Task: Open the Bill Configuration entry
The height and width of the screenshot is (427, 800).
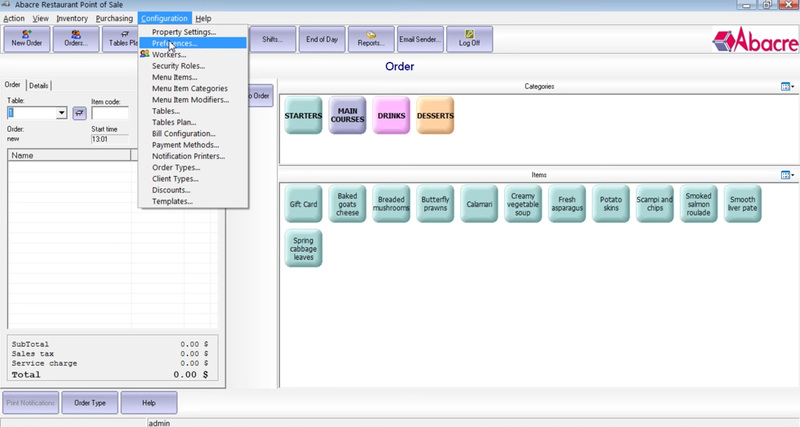Action: (193, 133)
